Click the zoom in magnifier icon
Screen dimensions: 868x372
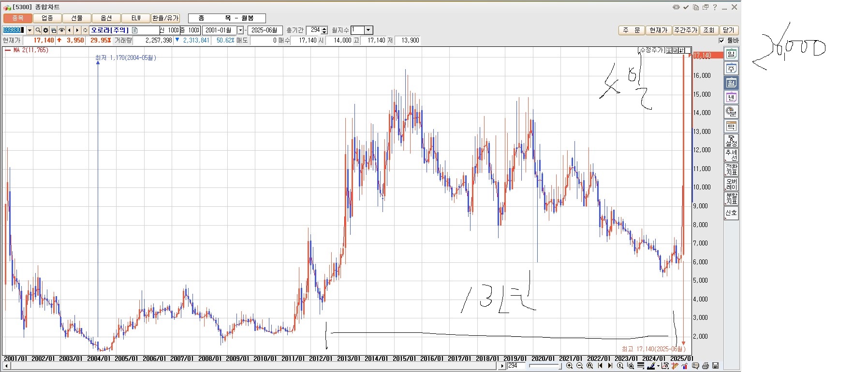click(x=569, y=366)
